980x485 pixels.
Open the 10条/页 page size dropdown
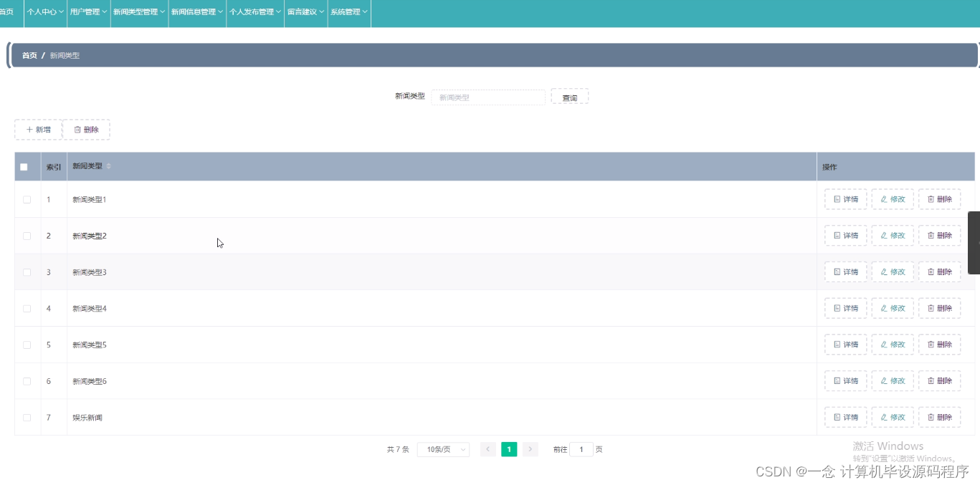(444, 449)
